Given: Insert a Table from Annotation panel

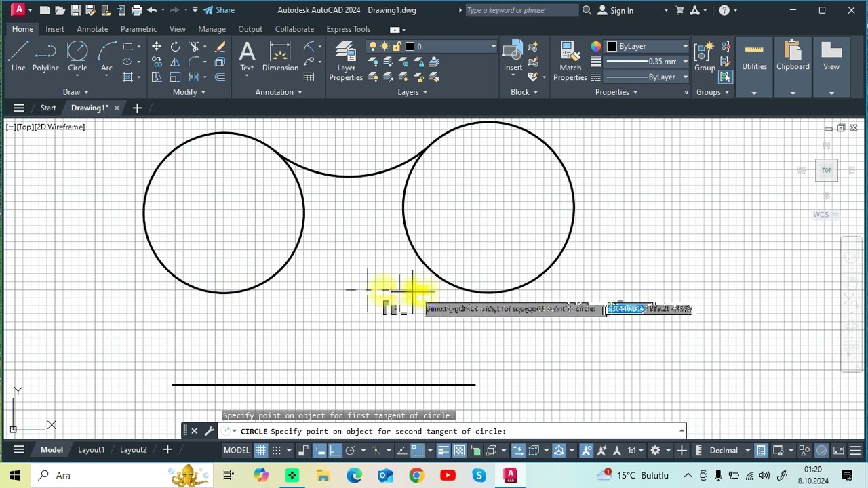Looking at the screenshot, I should (x=309, y=77).
